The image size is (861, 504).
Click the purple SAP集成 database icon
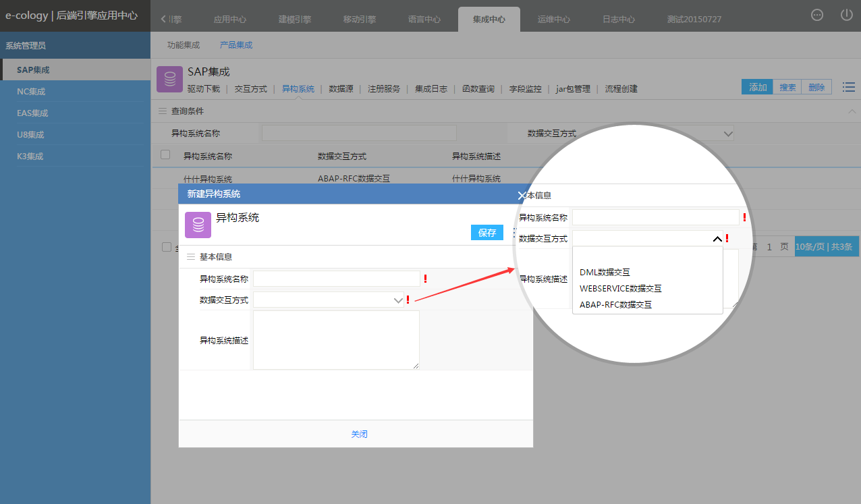169,79
